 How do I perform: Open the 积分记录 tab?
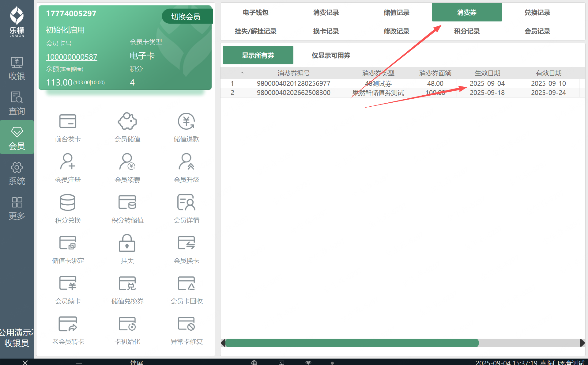coord(467,31)
